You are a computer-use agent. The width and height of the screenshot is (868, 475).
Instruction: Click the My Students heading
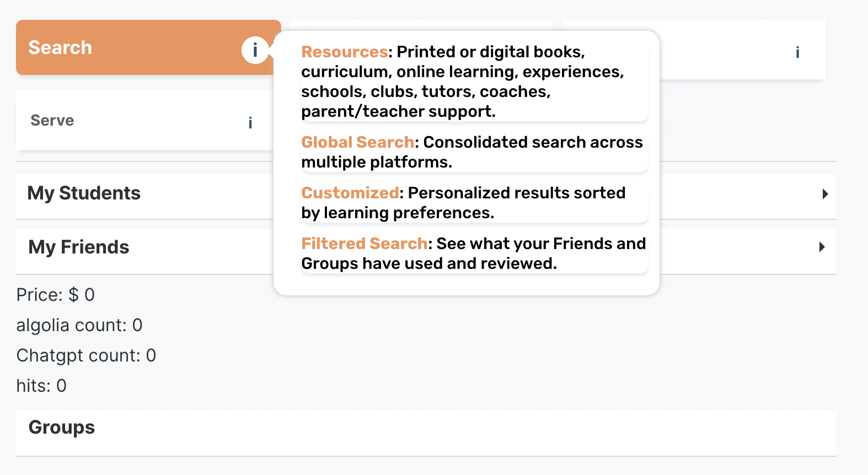84,193
